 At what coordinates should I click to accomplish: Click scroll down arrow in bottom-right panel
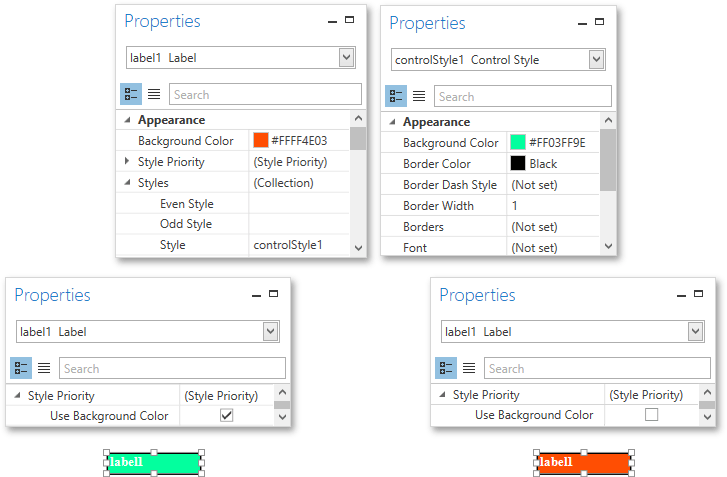[x=707, y=417]
